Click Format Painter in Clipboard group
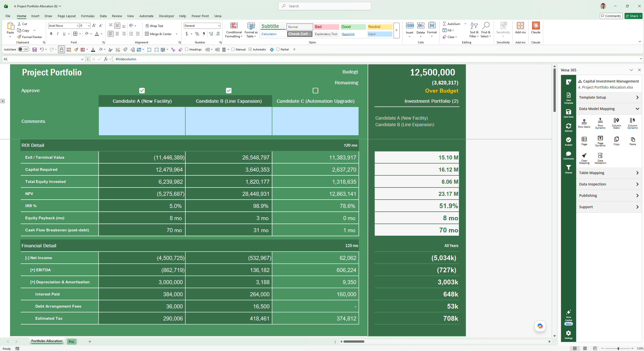The width and height of the screenshot is (644, 351). tap(30, 37)
